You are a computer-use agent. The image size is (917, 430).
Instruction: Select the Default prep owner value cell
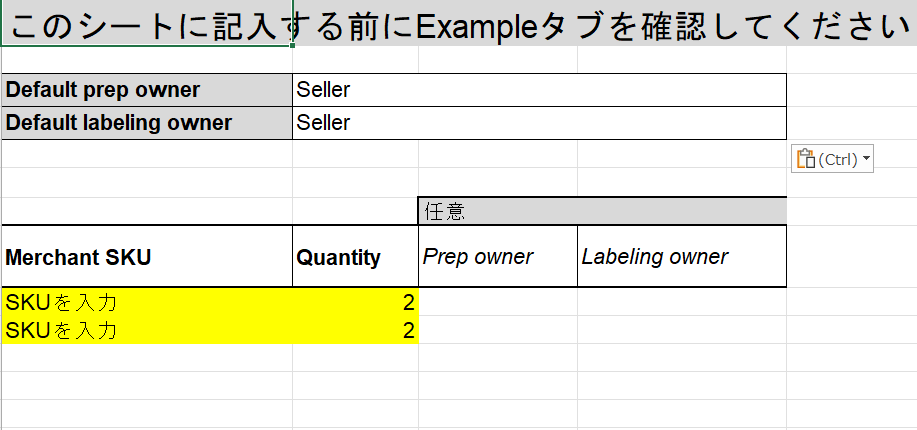[539, 90]
